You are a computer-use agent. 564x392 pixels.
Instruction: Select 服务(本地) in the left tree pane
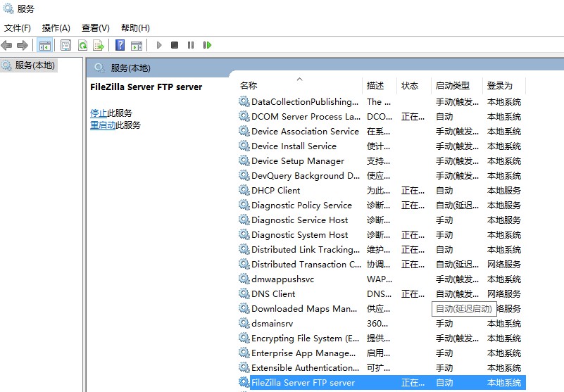click(35, 65)
